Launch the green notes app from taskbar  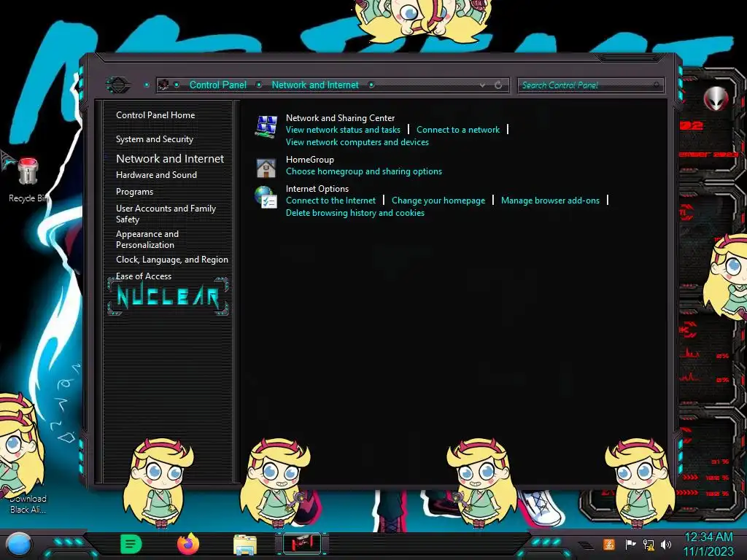pos(131,544)
